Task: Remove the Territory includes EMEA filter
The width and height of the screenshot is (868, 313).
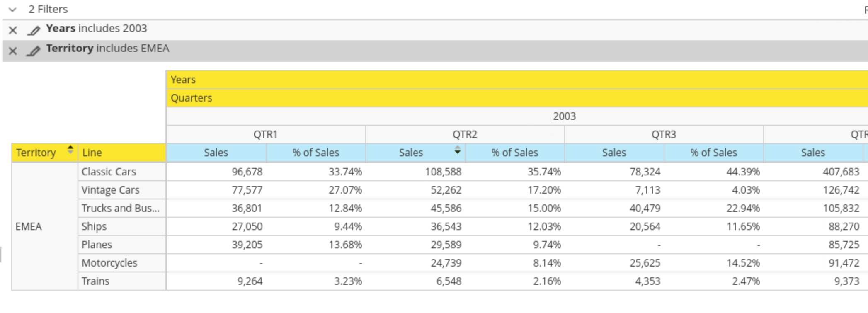Action: pos(13,51)
